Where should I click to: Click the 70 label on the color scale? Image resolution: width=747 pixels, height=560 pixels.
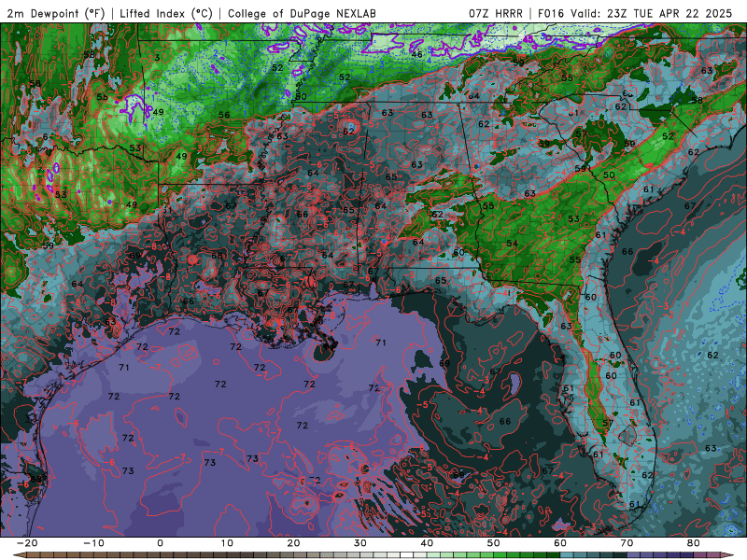627,543
